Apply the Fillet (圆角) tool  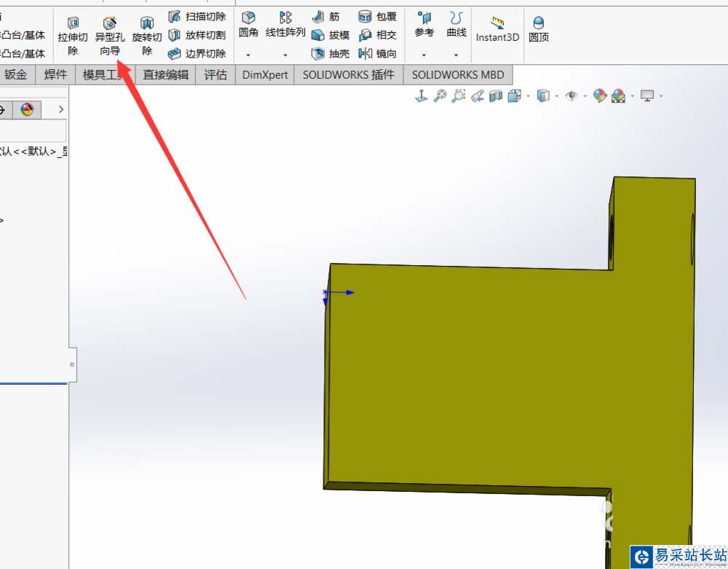(x=248, y=25)
